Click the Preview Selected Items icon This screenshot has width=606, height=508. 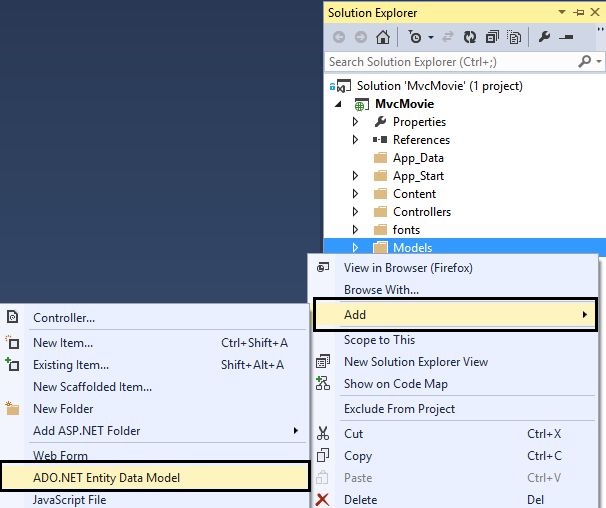coord(566,37)
